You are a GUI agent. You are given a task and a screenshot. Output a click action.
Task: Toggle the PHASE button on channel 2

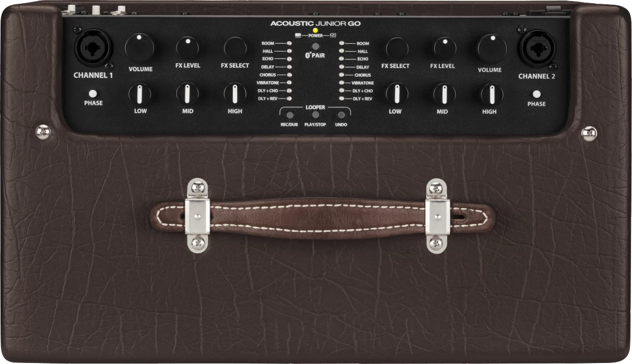pyautogui.click(x=538, y=93)
